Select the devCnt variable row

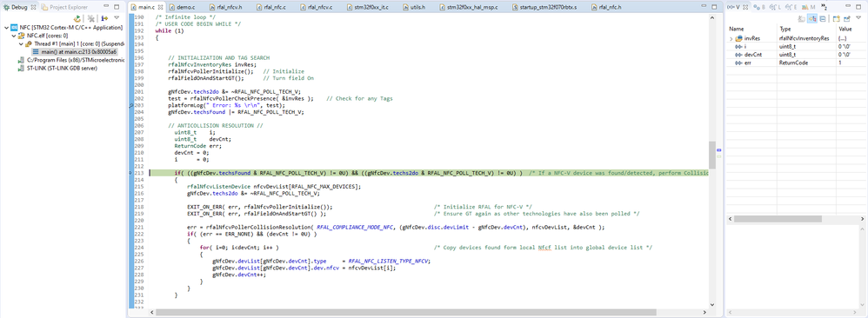tap(796, 55)
